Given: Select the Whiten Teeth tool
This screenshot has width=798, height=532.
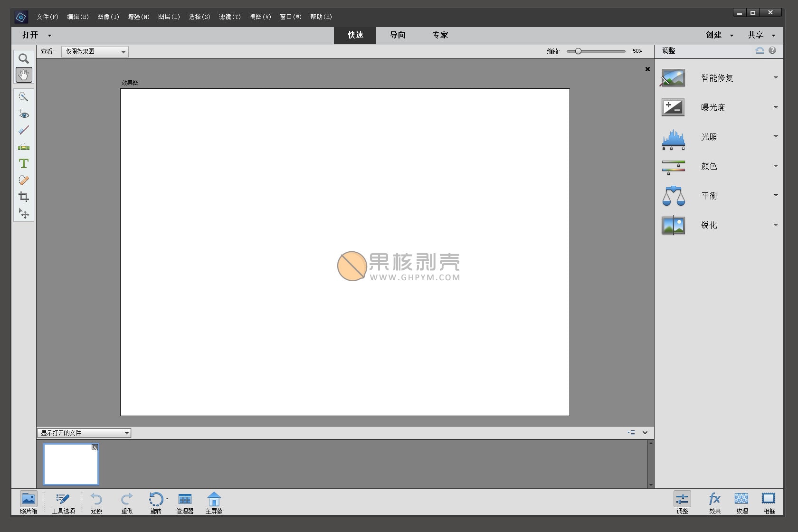Looking at the screenshot, I should (x=23, y=130).
